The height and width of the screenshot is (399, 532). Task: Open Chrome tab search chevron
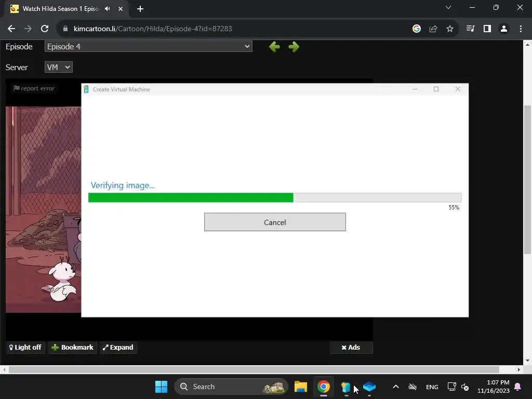tap(448, 7)
